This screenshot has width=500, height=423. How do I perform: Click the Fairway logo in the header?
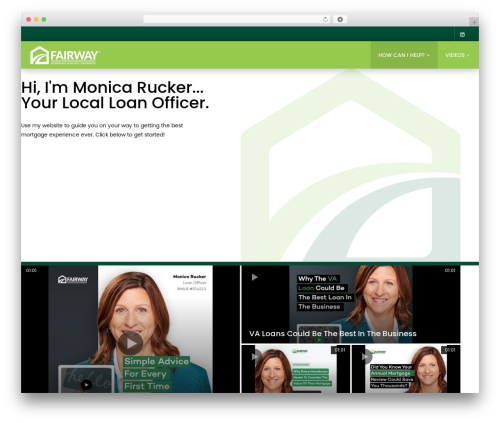pyautogui.click(x=65, y=55)
